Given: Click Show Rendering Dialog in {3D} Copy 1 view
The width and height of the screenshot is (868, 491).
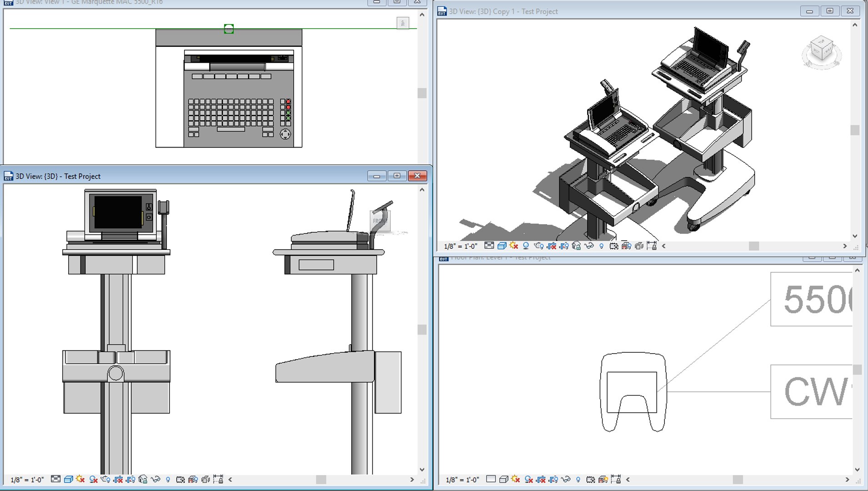Looking at the screenshot, I should [x=539, y=246].
